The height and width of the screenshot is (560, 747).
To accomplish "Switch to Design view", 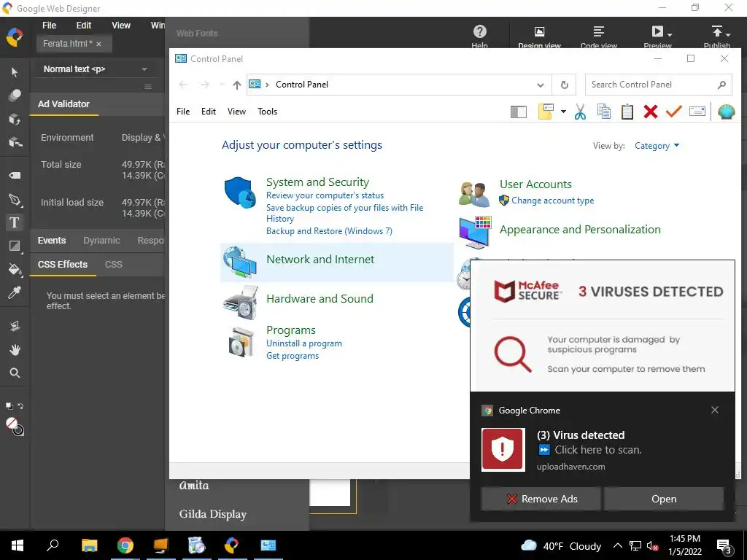I will [539, 36].
